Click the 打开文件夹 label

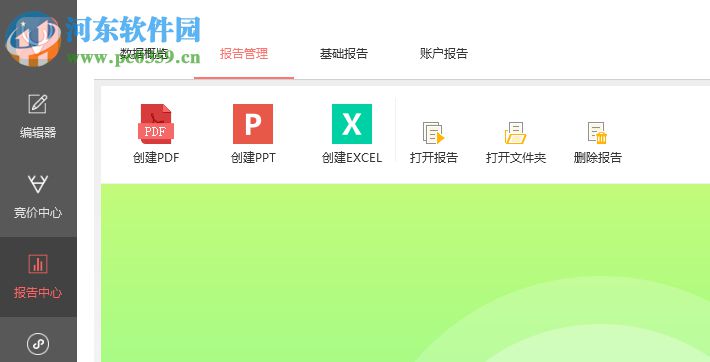516,158
